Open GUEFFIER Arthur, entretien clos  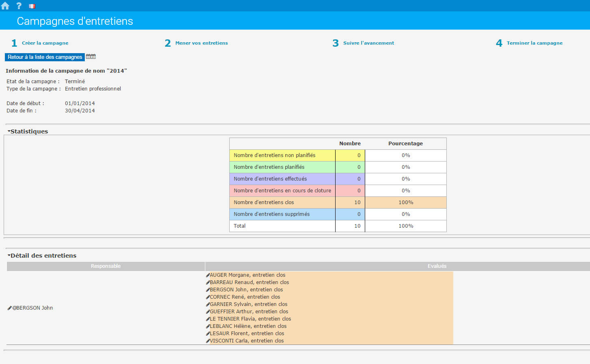[x=249, y=312]
